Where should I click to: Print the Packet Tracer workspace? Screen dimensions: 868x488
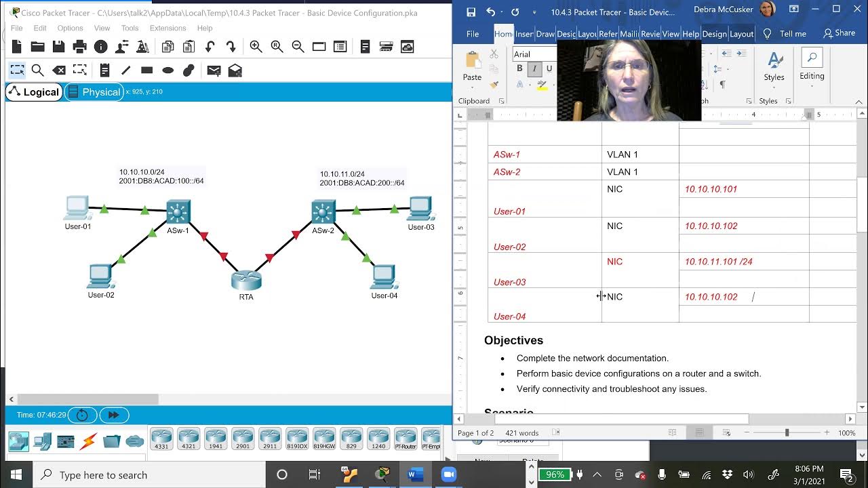(x=79, y=47)
